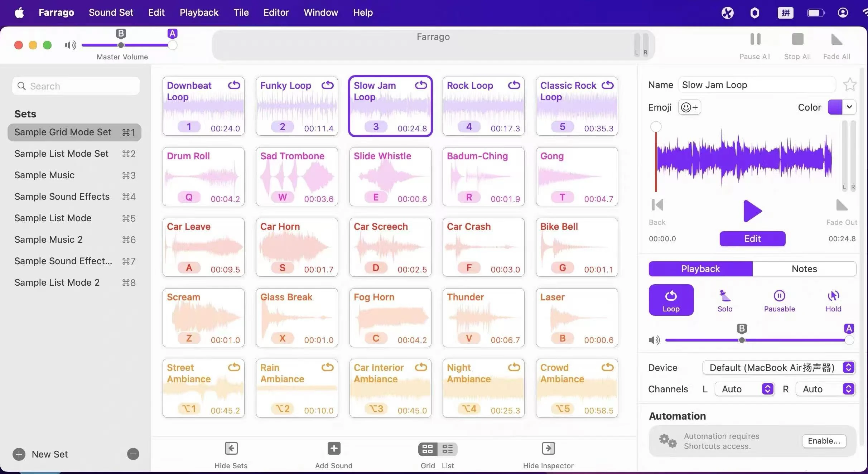Click the inspector volume slider B marker
The width and height of the screenshot is (868, 474).
[742, 328]
